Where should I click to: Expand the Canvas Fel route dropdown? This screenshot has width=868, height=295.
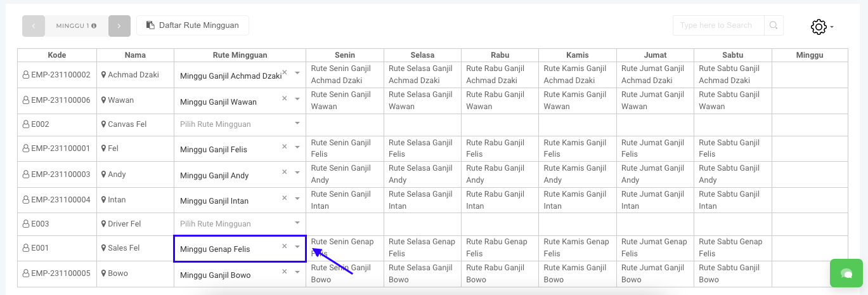pyautogui.click(x=297, y=124)
